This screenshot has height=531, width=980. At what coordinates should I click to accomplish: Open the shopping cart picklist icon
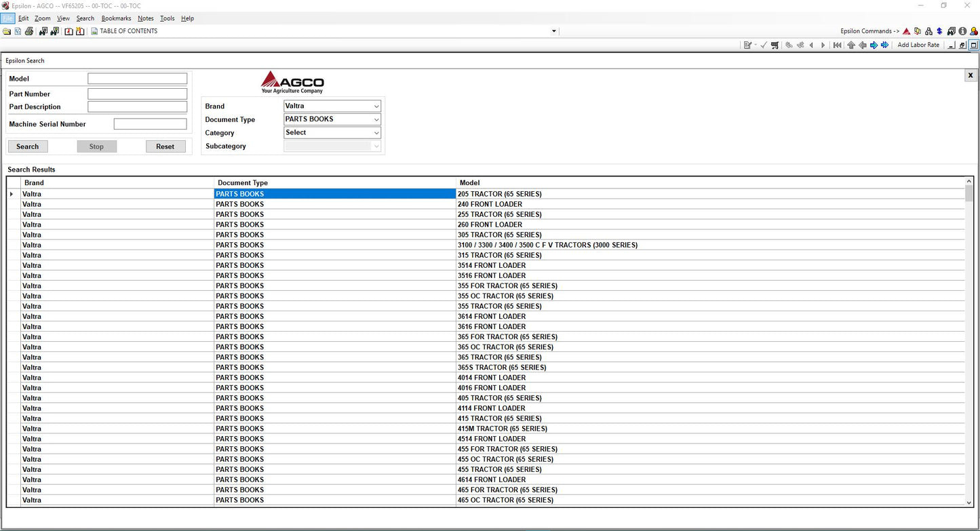(x=775, y=45)
